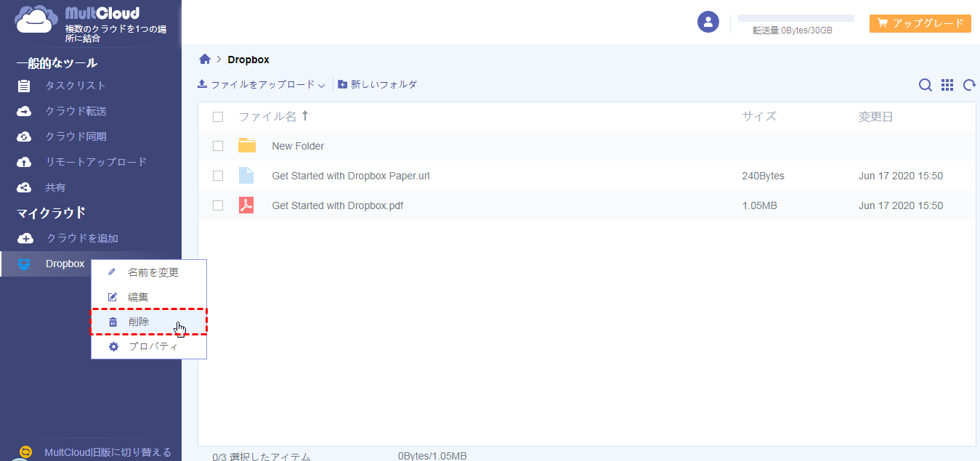This screenshot has height=461, width=980.
Task: Click the remote upload cloud icon
Action: coord(24,162)
